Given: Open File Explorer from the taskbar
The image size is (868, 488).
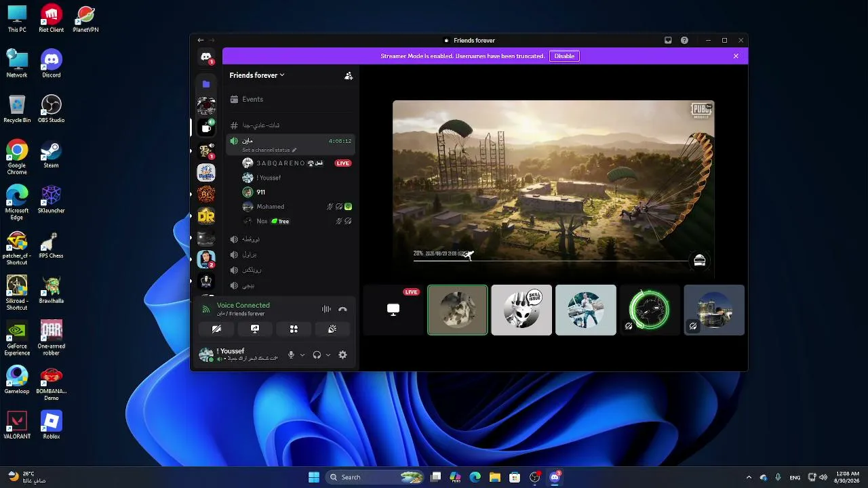Looking at the screenshot, I should click(495, 477).
